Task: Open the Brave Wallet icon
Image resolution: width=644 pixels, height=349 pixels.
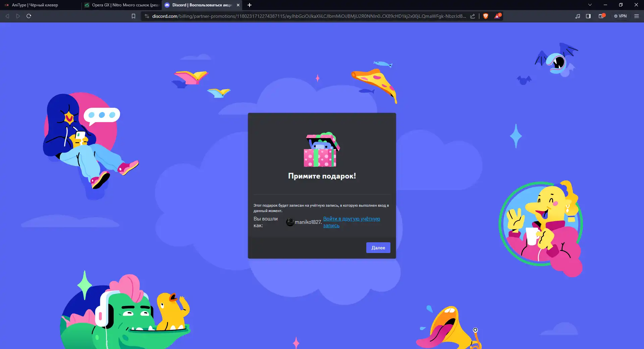Action: pyautogui.click(x=602, y=16)
